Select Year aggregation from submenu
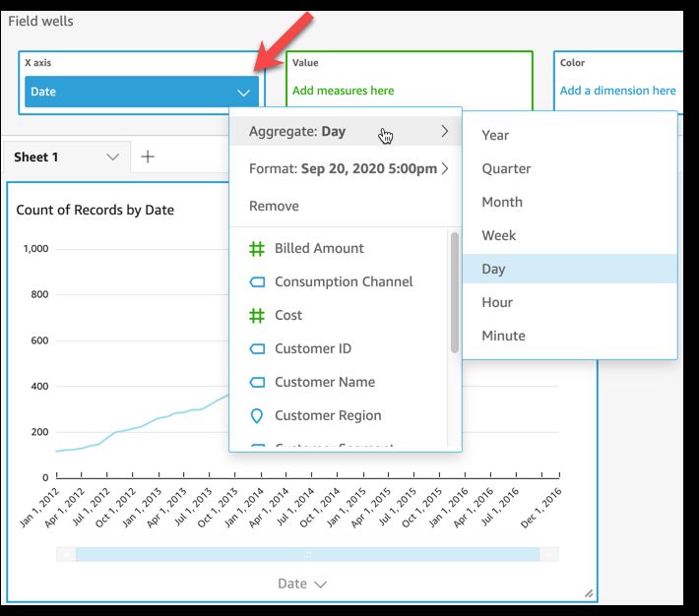 click(495, 136)
